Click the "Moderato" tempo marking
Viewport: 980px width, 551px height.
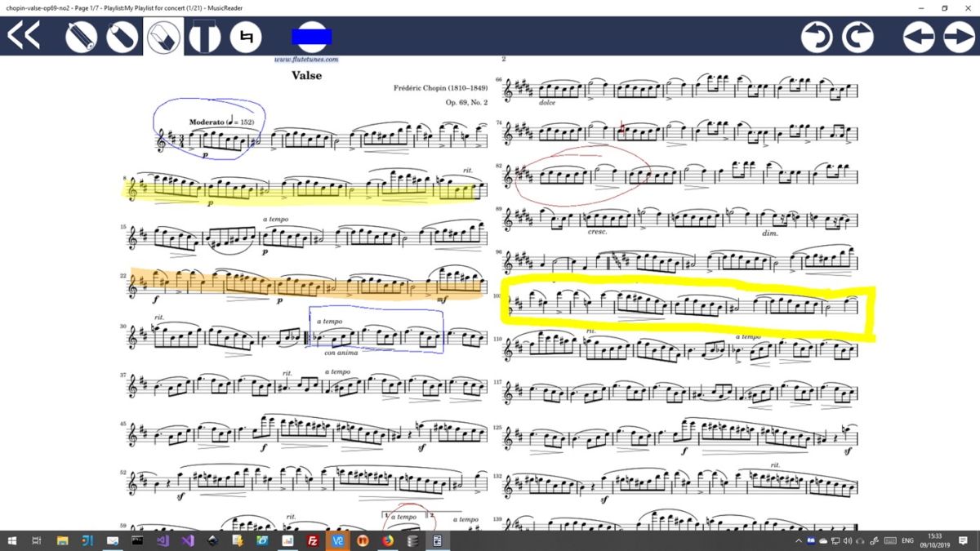click(206, 122)
